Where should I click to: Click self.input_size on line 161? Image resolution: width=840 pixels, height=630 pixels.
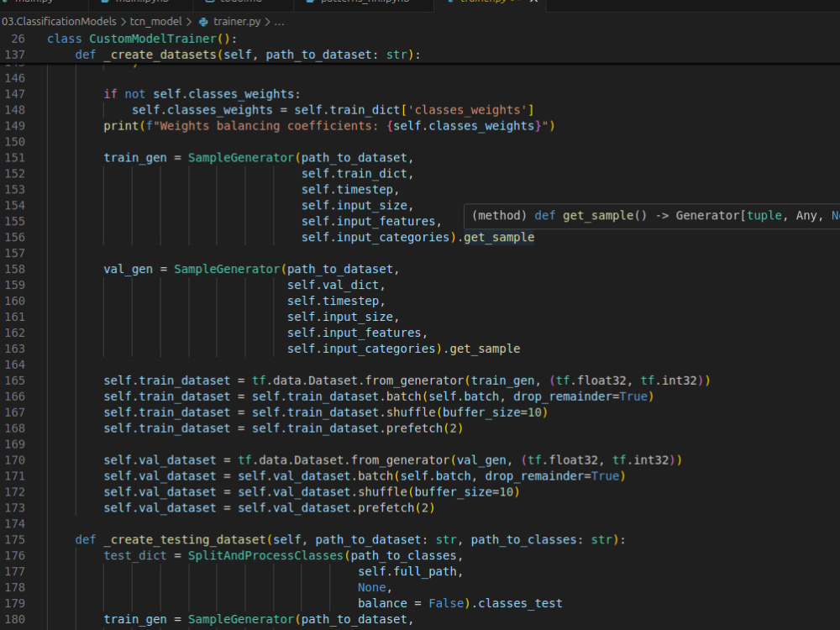point(339,317)
